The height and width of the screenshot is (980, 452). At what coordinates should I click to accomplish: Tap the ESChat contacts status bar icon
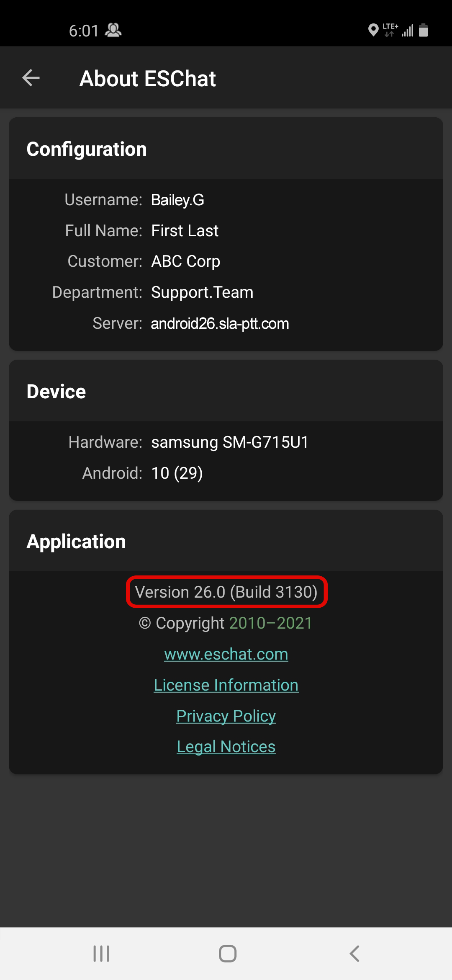tap(113, 30)
